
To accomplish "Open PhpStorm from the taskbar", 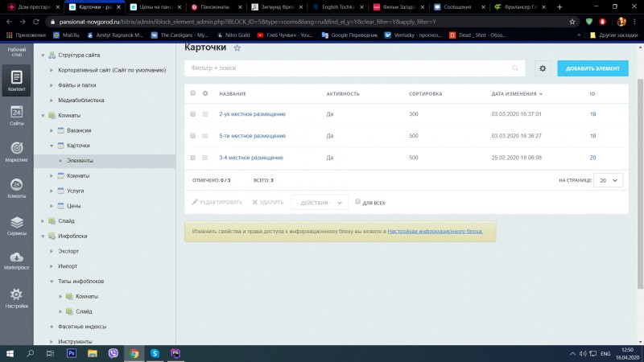I will click(x=175, y=353).
